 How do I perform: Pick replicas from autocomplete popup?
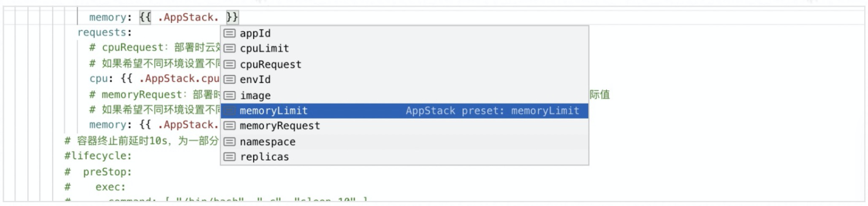pos(404,157)
